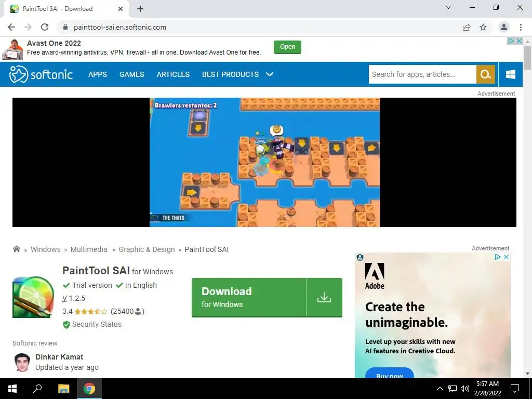This screenshot has height=399, width=532.
Task: Open the Graphic & Design breadcrumb link
Action: (147, 249)
